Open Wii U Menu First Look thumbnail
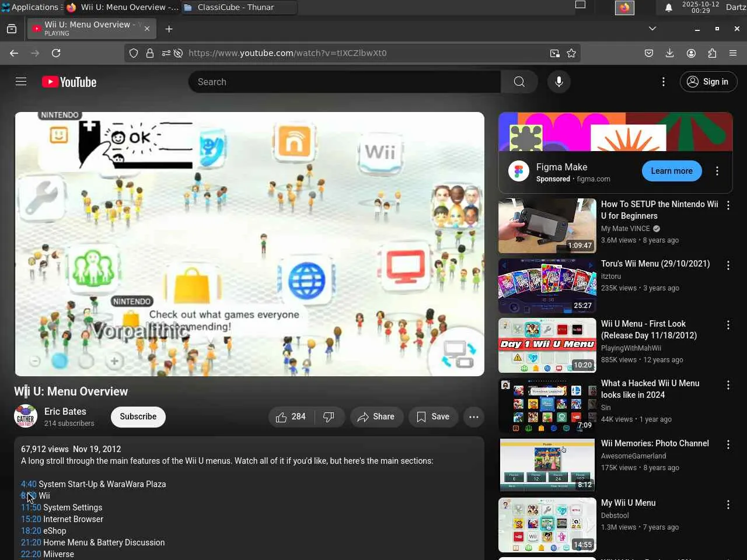This screenshot has height=560, width=747. tap(547, 345)
